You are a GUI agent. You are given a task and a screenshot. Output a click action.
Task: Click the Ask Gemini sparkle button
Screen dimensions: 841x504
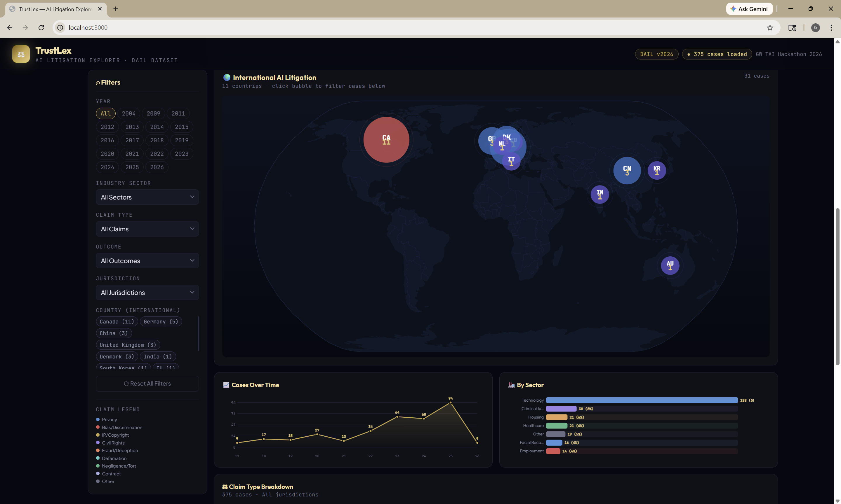point(749,9)
